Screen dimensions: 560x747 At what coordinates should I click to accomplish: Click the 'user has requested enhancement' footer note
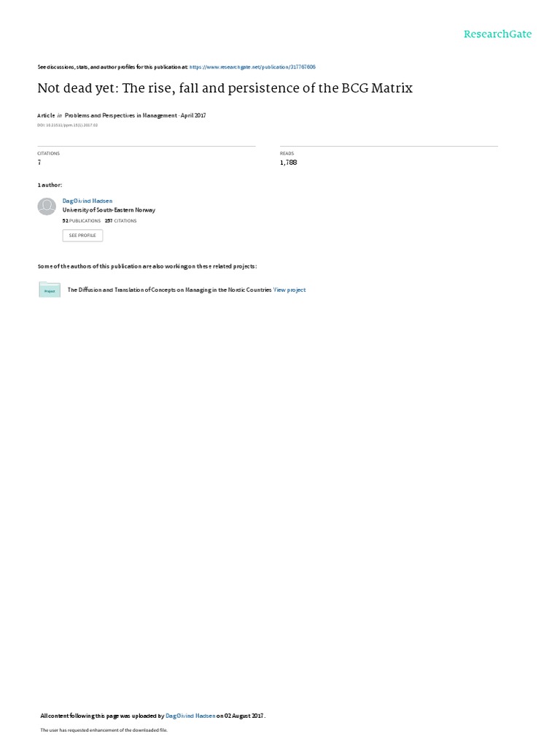pyautogui.click(x=104, y=729)
